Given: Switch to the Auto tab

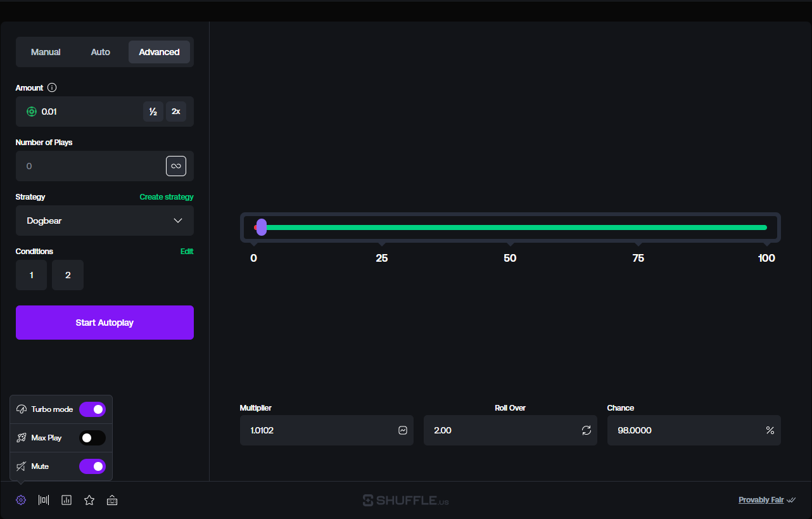Looking at the screenshot, I should 100,52.
